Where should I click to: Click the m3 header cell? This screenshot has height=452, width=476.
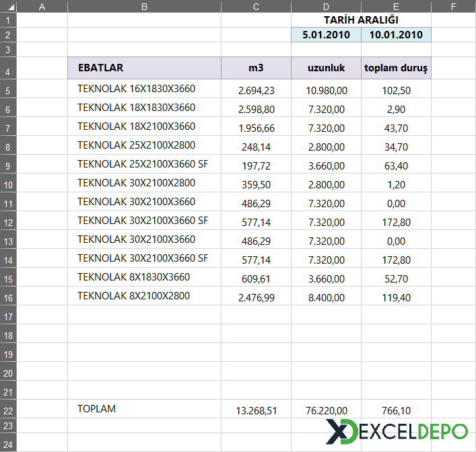click(x=256, y=68)
